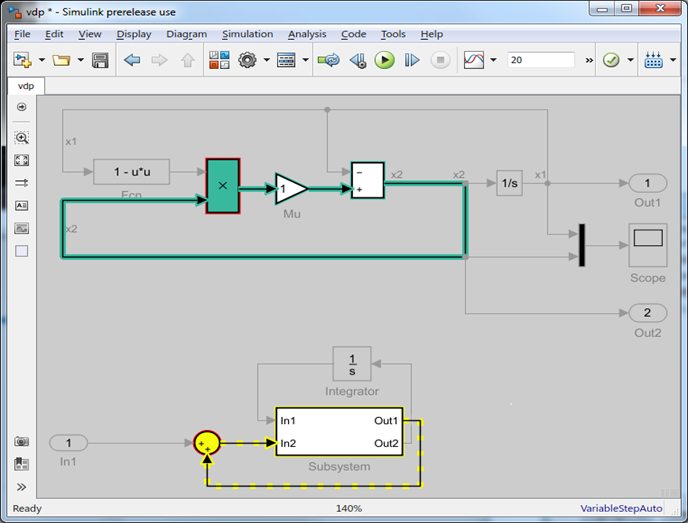Click the simulation stop time field
Screen dimensions: 688x523
540,60
